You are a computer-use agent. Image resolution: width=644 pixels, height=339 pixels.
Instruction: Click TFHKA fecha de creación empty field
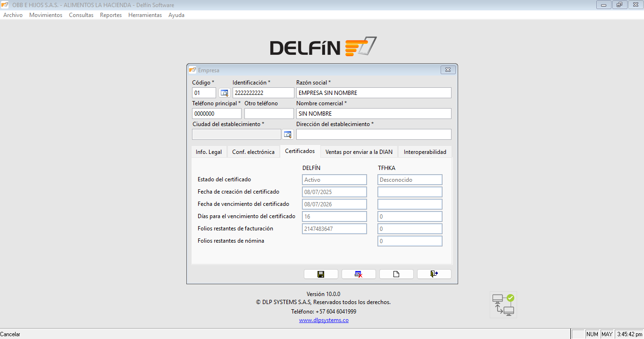coord(410,192)
